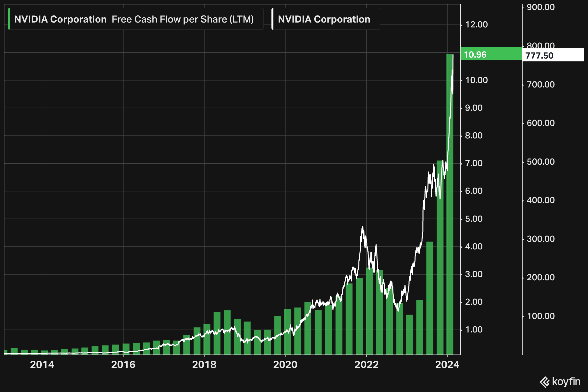Viewport: 588px width, 392px height.
Task: Click the 9.00 axis value
Action: [x=474, y=108]
